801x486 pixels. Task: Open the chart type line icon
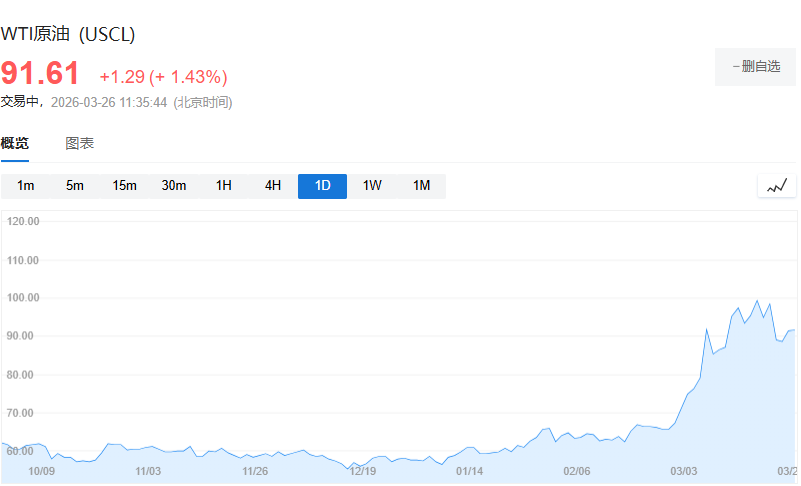777,186
